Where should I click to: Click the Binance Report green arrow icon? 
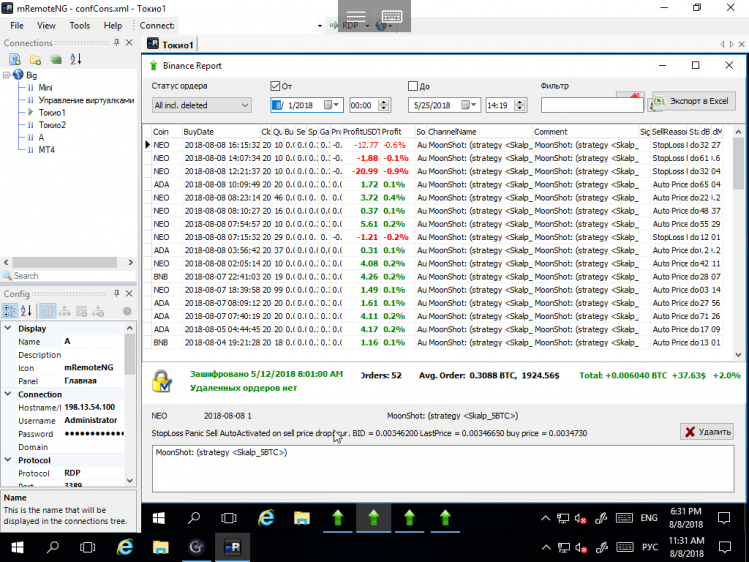[x=153, y=65]
